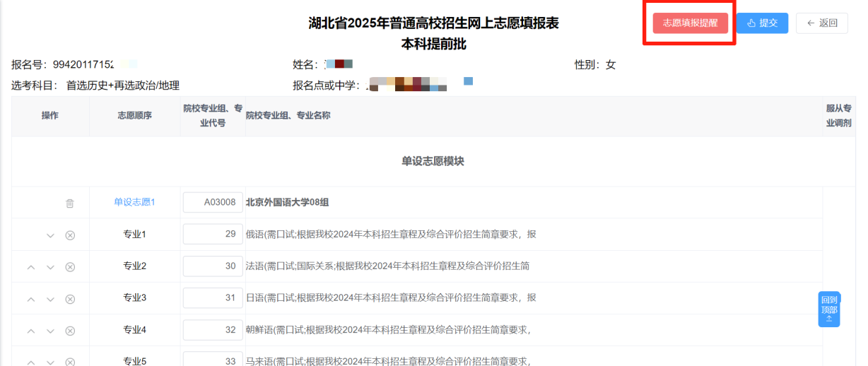Image resolution: width=868 pixels, height=366 pixels.
Task: Focus the 专业4 code field showing 32
Action: click(213, 329)
